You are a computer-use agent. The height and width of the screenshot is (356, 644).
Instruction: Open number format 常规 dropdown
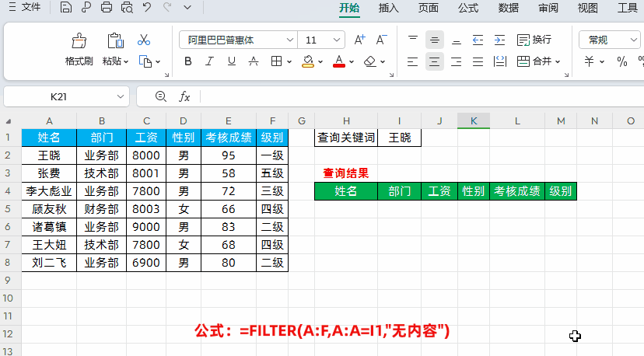[x=633, y=40]
